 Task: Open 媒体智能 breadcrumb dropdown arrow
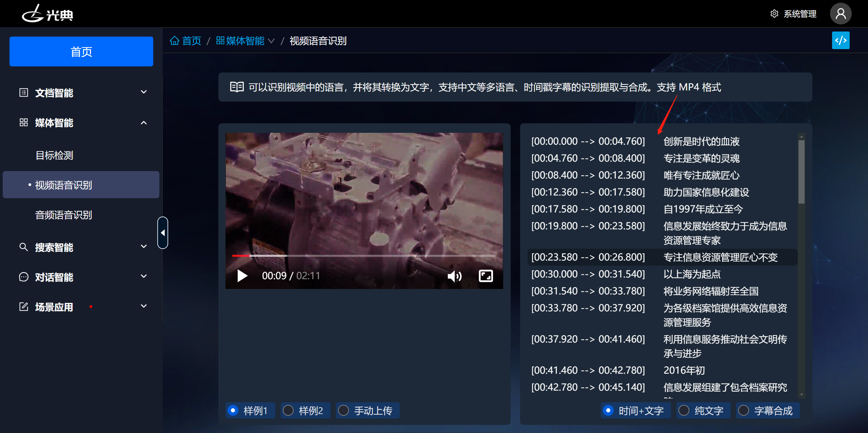[x=271, y=41]
